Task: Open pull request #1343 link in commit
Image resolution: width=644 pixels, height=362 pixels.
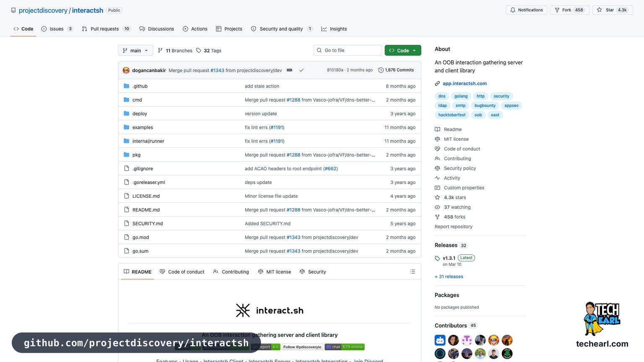Action: coord(217,70)
